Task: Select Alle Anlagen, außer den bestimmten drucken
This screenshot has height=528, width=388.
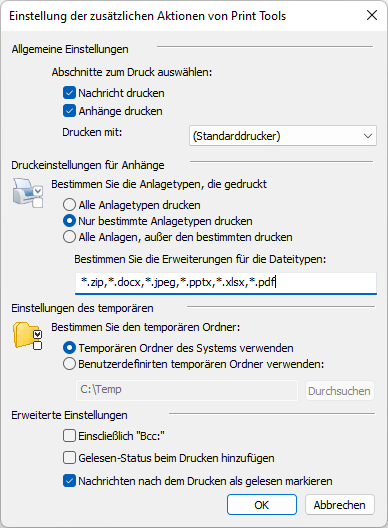Action: 69,237
